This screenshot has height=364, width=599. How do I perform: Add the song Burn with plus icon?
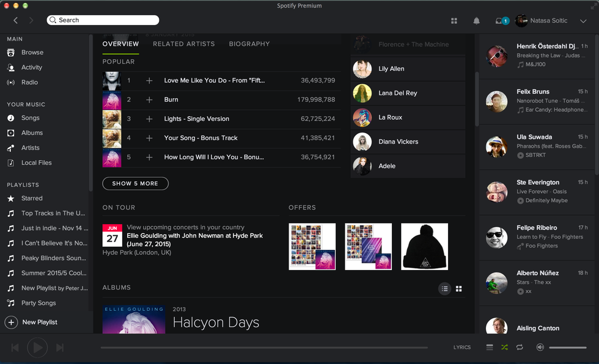[x=149, y=100]
